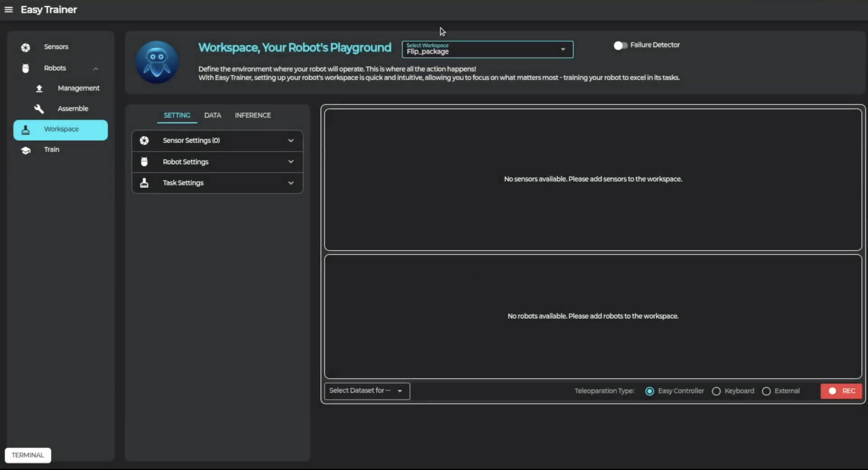Open the hamburger menu icon

[9, 10]
